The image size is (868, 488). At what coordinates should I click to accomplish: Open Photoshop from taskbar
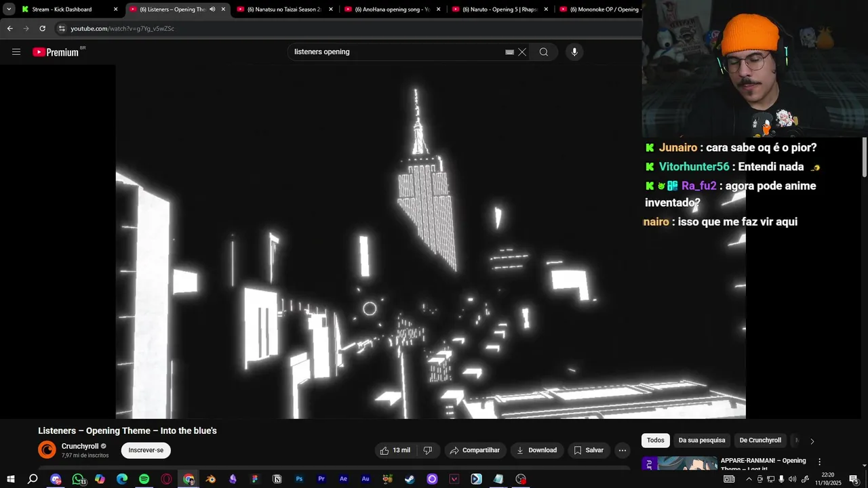click(299, 479)
